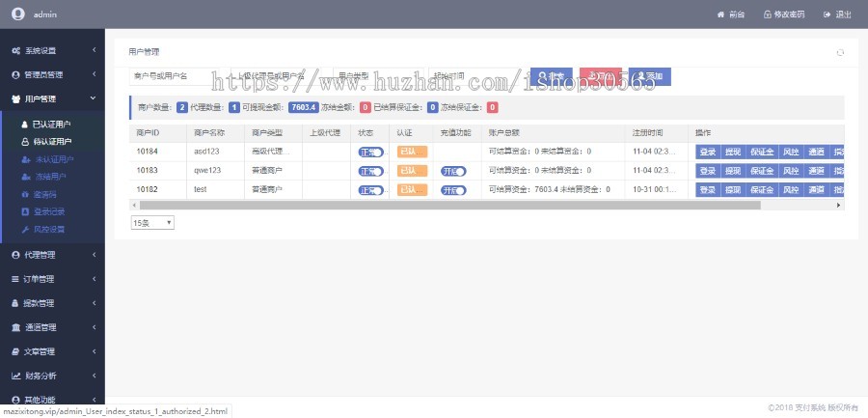Expand the 文章管理 menu chevron
The height and width of the screenshot is (418, 868).
point(95,351)
